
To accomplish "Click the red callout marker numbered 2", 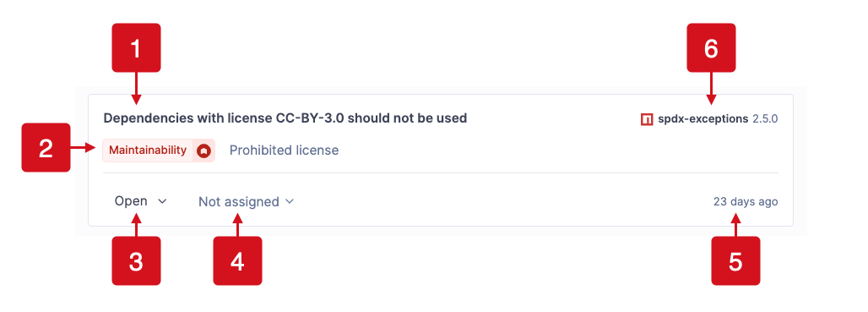I will 46,147.
